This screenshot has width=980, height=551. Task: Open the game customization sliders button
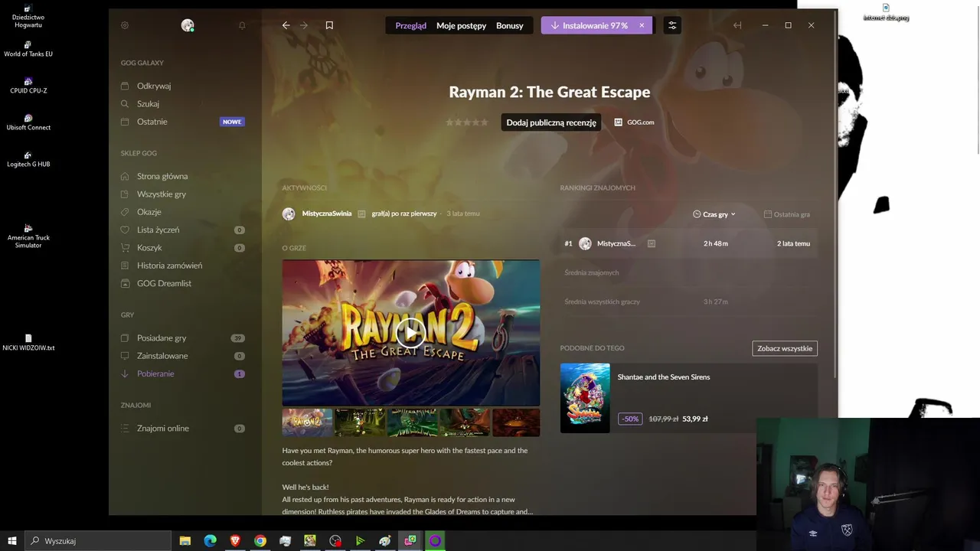click(x=672, y=25)
